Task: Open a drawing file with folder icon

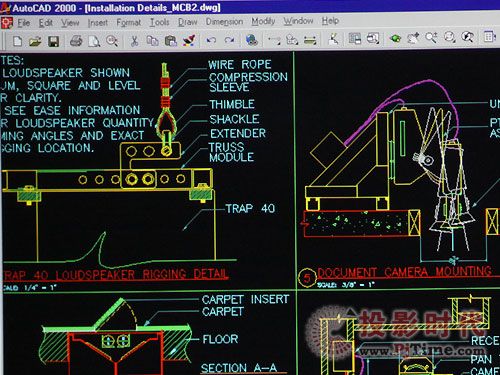Action: coord(35,41)
